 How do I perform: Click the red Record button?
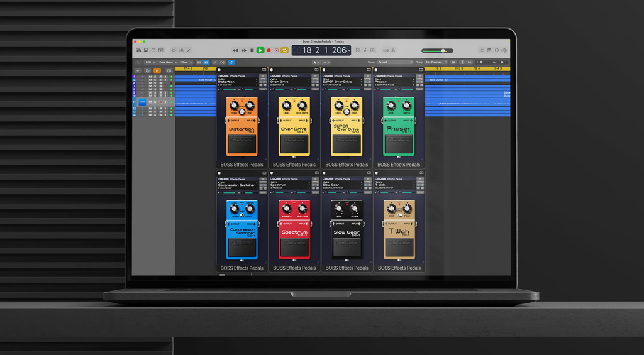click(269, 50)
